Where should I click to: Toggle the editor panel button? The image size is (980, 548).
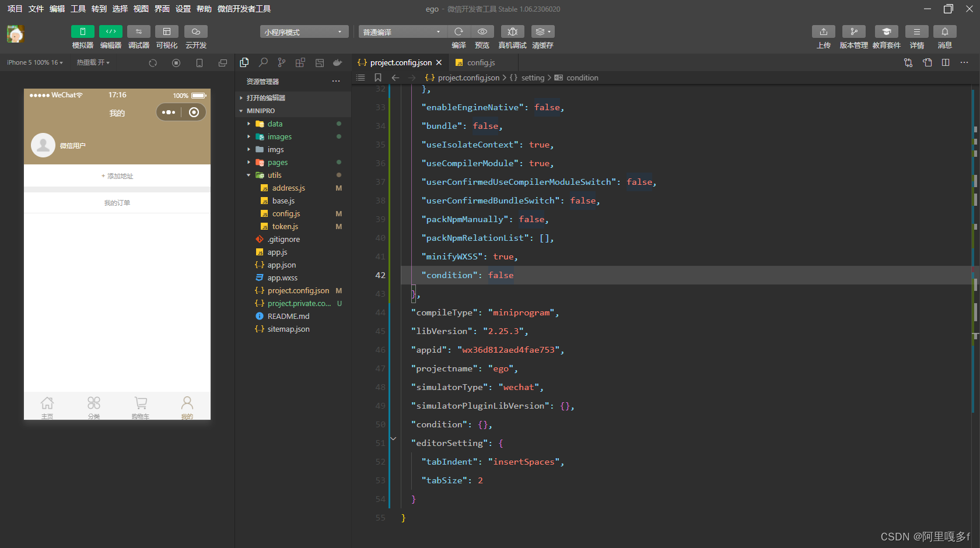pos(110,31)
